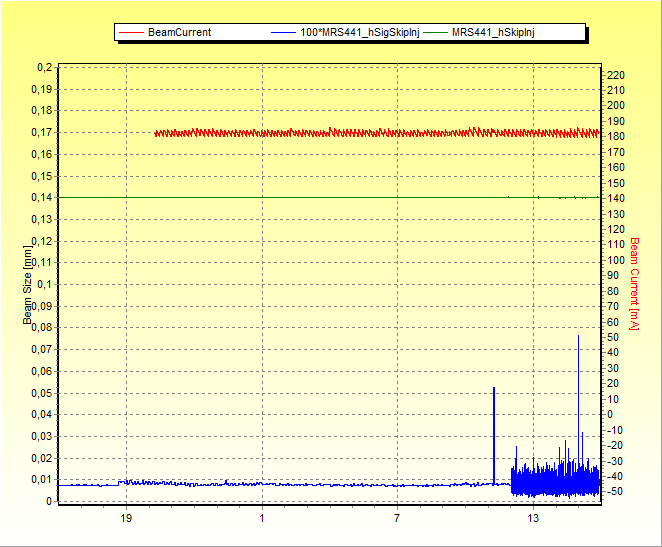Click the left axis 0,2 tick label
Image resolution: width=662 pixels, height=547 pixels.
coord(44,67)
